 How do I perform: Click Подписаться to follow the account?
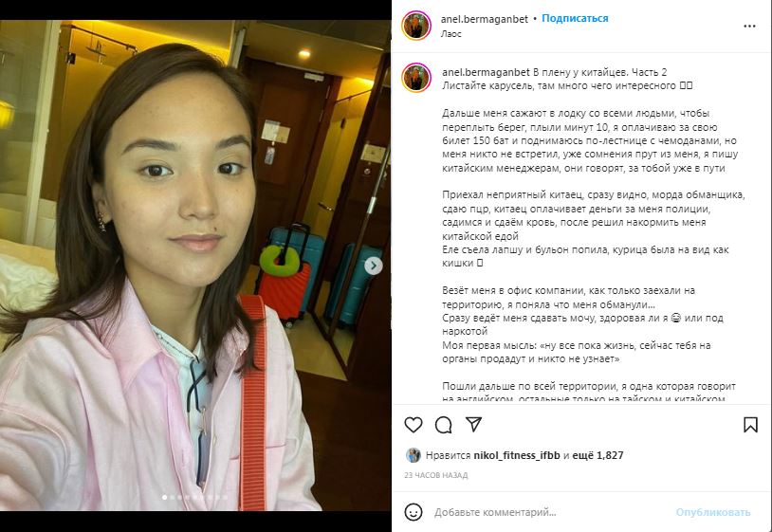575,19
